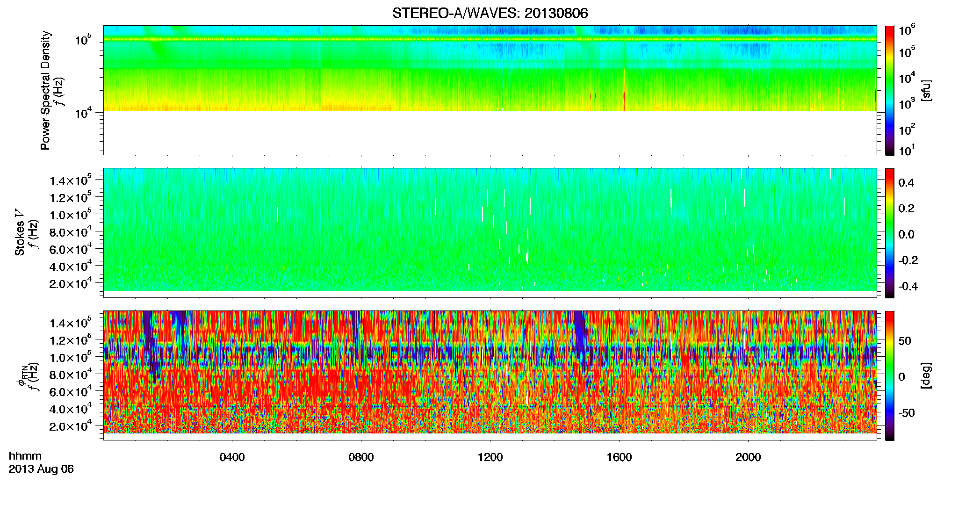Click the 1.4×10^5 tick of Stokes panel
The height and width of the screenshot is (505, 980).
pos(71,180)
